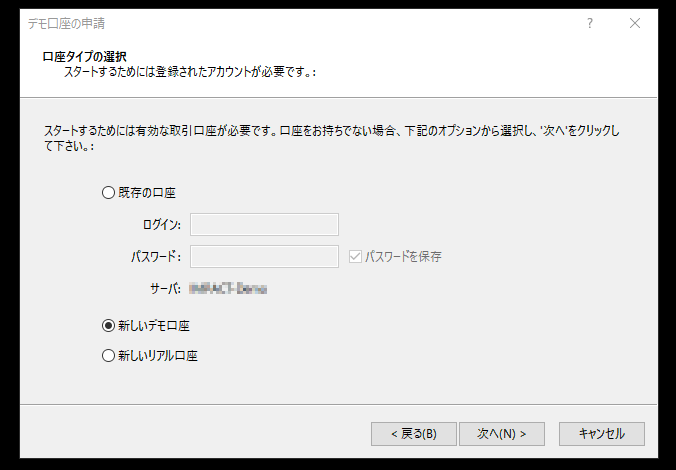Click the サーバ: label
This screenshot has width=676, height=470.
pos(165,288)
